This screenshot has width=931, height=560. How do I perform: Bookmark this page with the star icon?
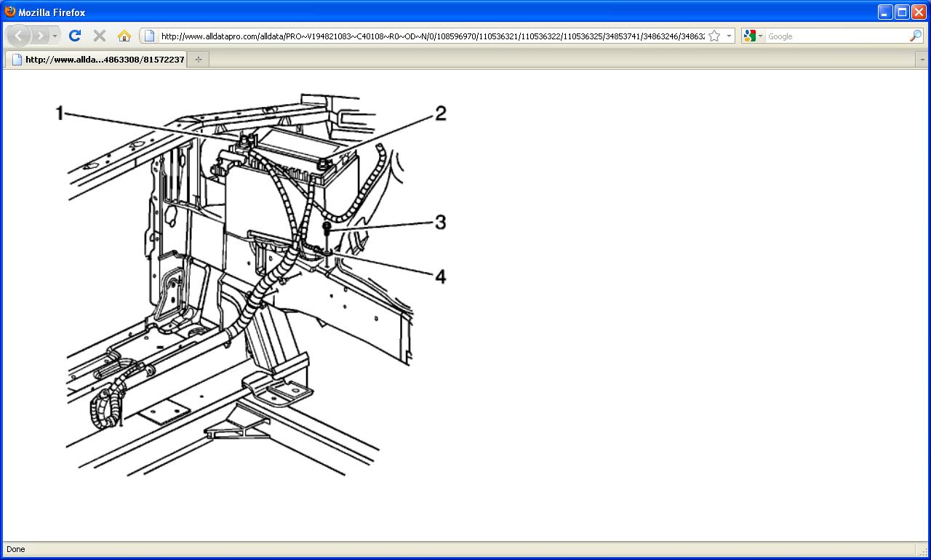pyautogui.click(x=714, y=36)
